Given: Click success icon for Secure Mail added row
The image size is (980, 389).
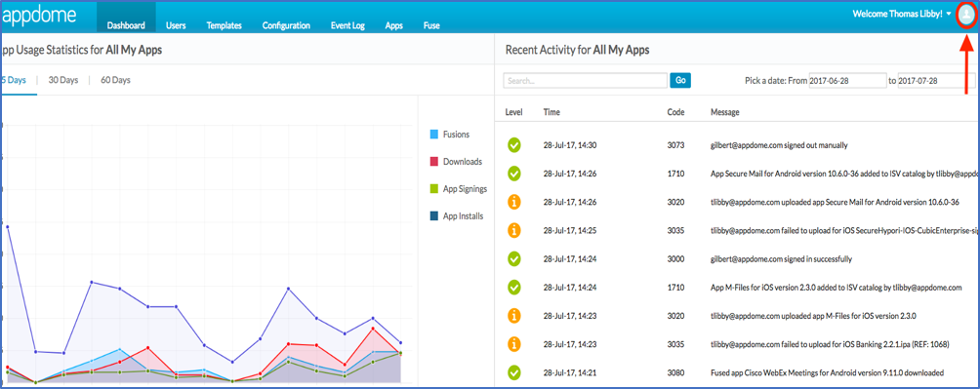Looking at the screenshot, I should tap(514, 174).
